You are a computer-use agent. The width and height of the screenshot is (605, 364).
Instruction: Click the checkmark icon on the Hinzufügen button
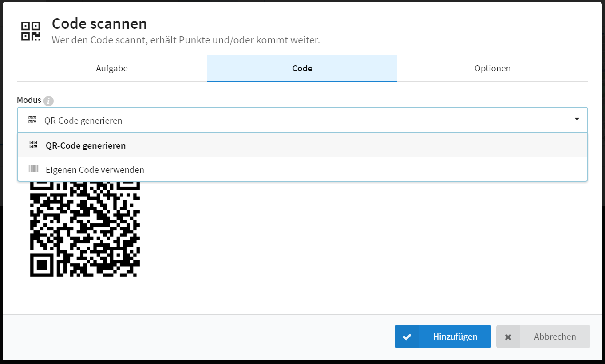(407, 337)
